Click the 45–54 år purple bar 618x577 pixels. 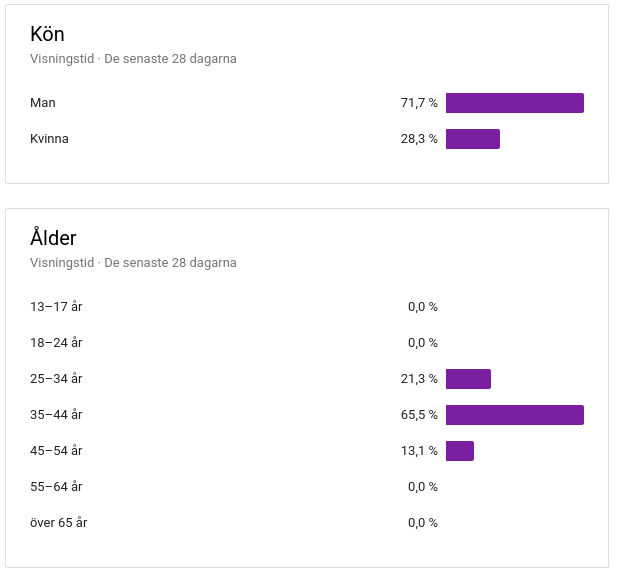point(460,450)
